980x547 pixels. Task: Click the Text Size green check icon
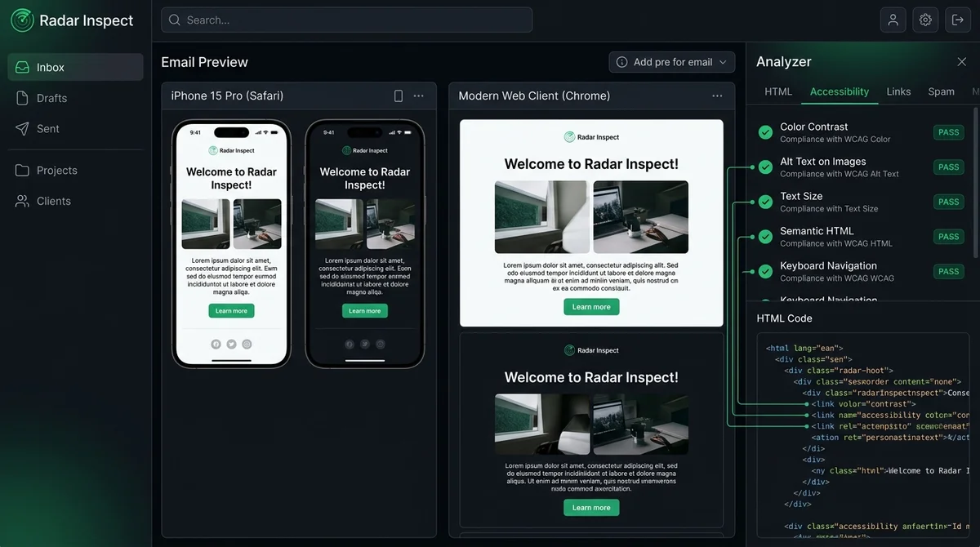pos(765,202)
